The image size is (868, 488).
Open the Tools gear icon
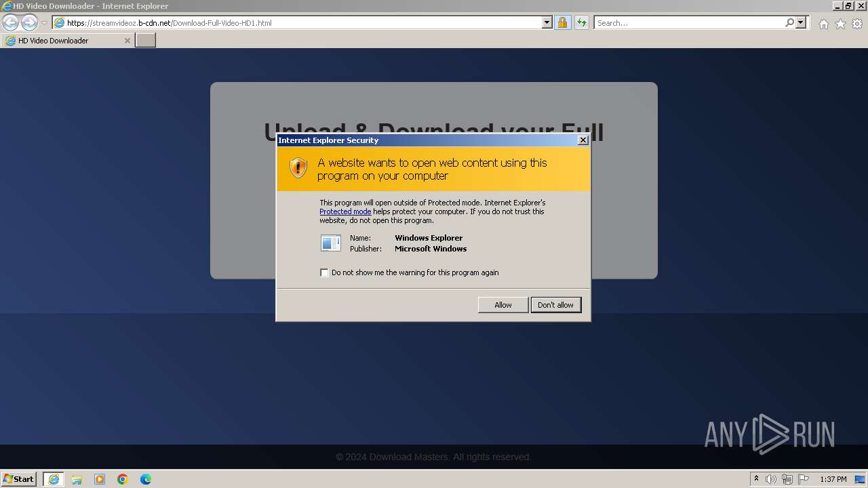pyautogui.click(x=857, y=24)
